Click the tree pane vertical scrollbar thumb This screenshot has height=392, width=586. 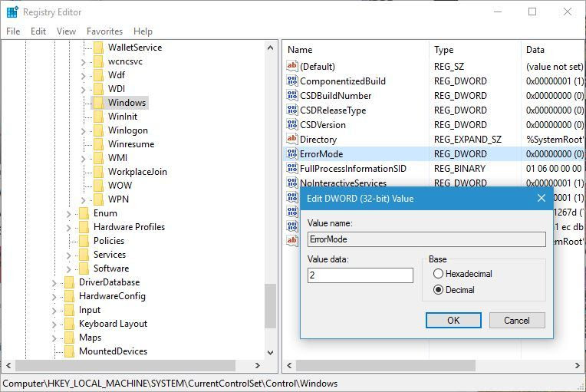[x=270, y=305]
